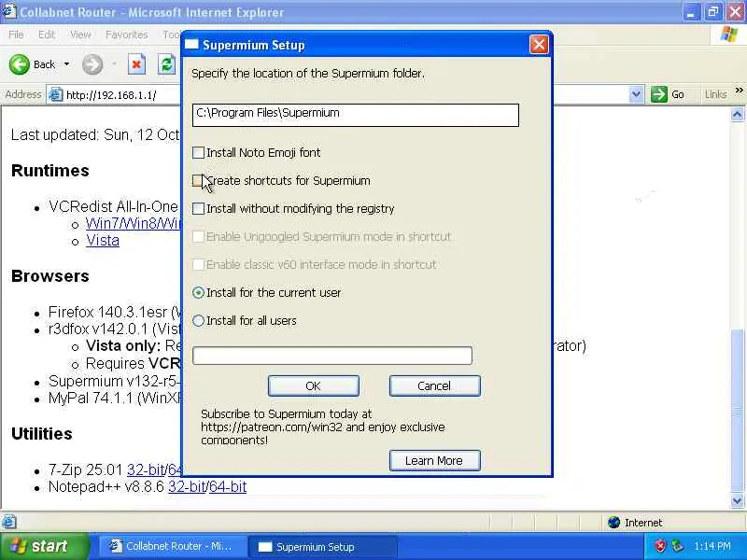Open the Favorites menu in Internet Explorer
This screenshot has width=747, height=560.
127,35
